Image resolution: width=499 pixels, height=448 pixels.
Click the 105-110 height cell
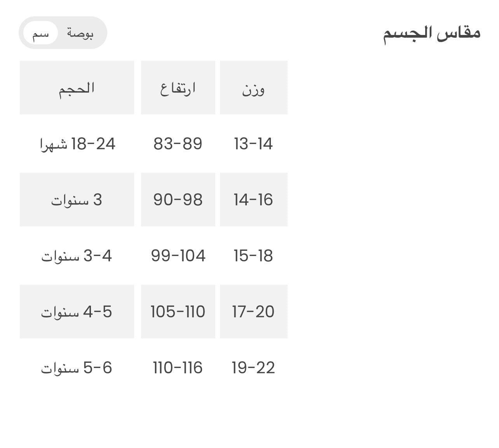click(x=178, y=312)
